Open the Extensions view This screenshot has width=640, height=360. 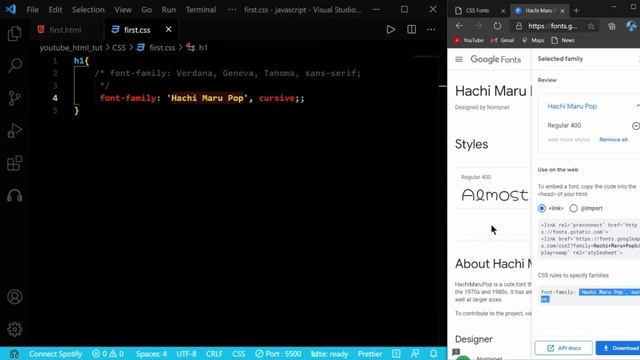pyautogui.click(x=15, y=163)
